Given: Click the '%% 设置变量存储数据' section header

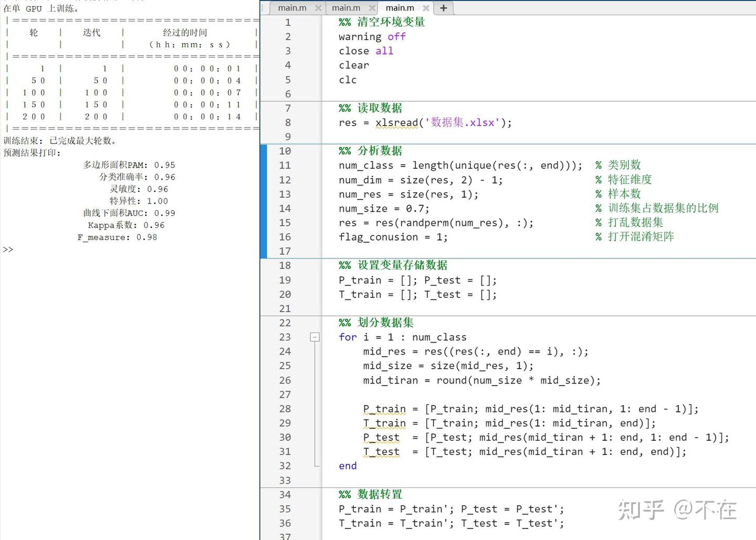Looking at the screenshot, I should coord(393,265).
